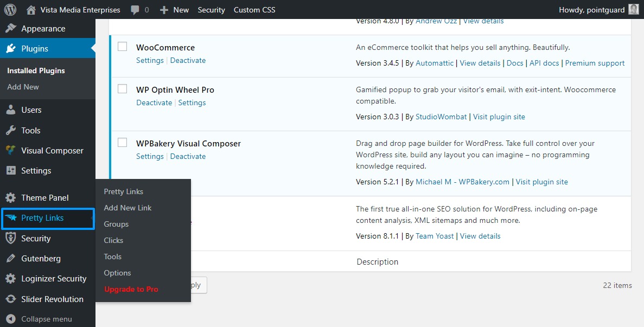Click the Loginizer Security gear icon
This screenshot has height=327, width=644.
click(x=11, y=279)
